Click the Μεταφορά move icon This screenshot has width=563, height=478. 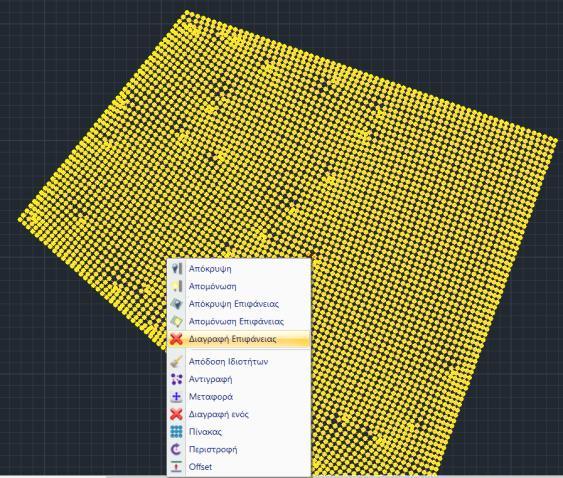pyautogui.click(x=176, y=397)
